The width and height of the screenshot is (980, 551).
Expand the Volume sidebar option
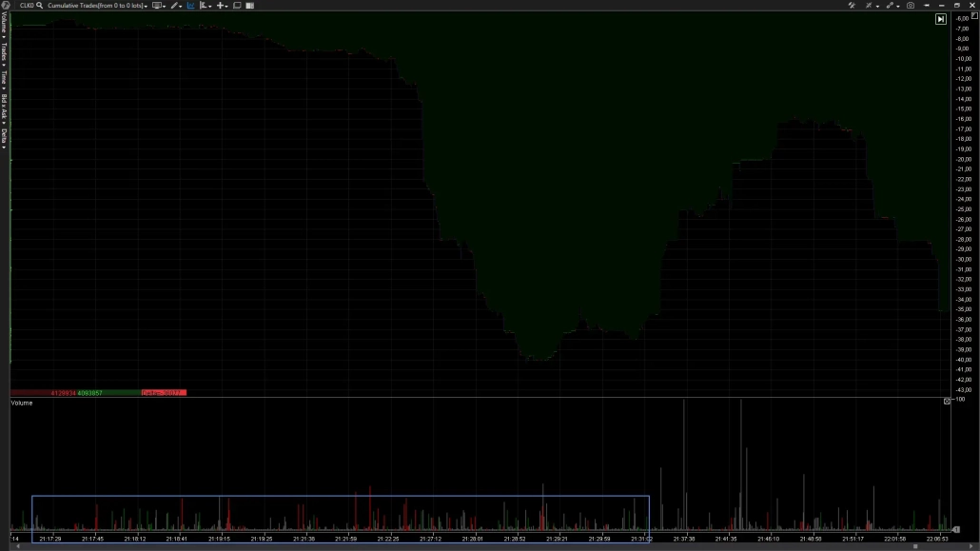pyautogui.click(x=4, y=26)
